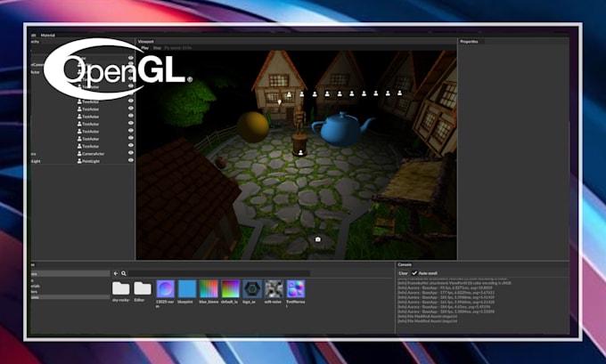This screenshot has width=606, height=364.
Task: Go back using the asset browser arrow
Action: (116, 273)
